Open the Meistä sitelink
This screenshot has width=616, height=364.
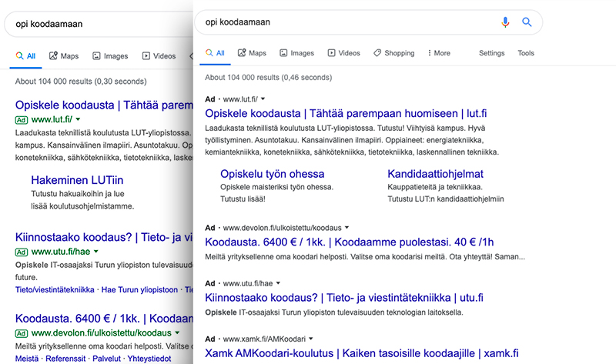coord(27,359)
